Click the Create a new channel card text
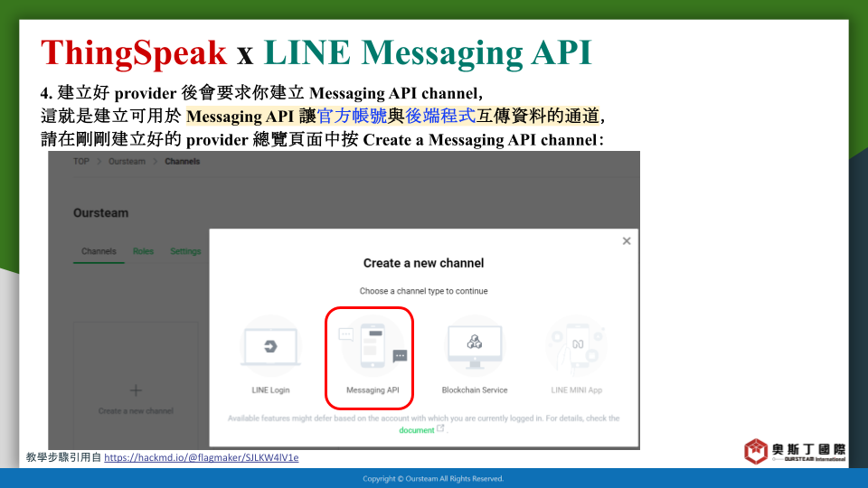The image size is (868, 488). click(x=136, y=411)
